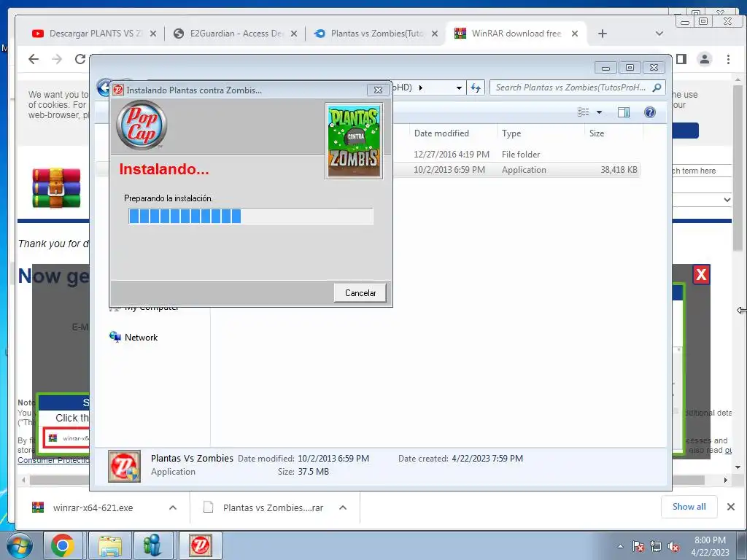Click Explorer back arrow button
Viewport: 747px width, 560px height.
[104, 87]
